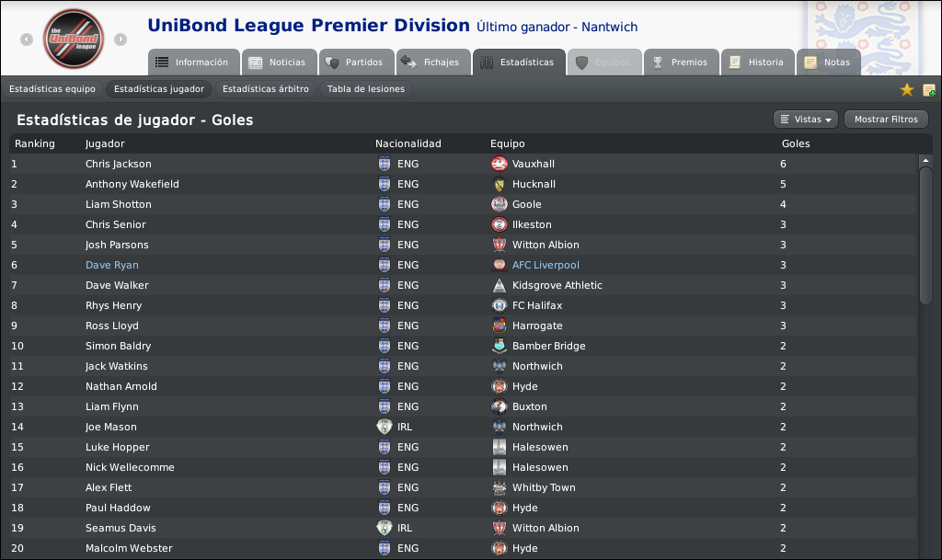Sort by Nacionalidad column header
Image resolution: width=942 pixels, height=560 pixels.
point(408,143)
